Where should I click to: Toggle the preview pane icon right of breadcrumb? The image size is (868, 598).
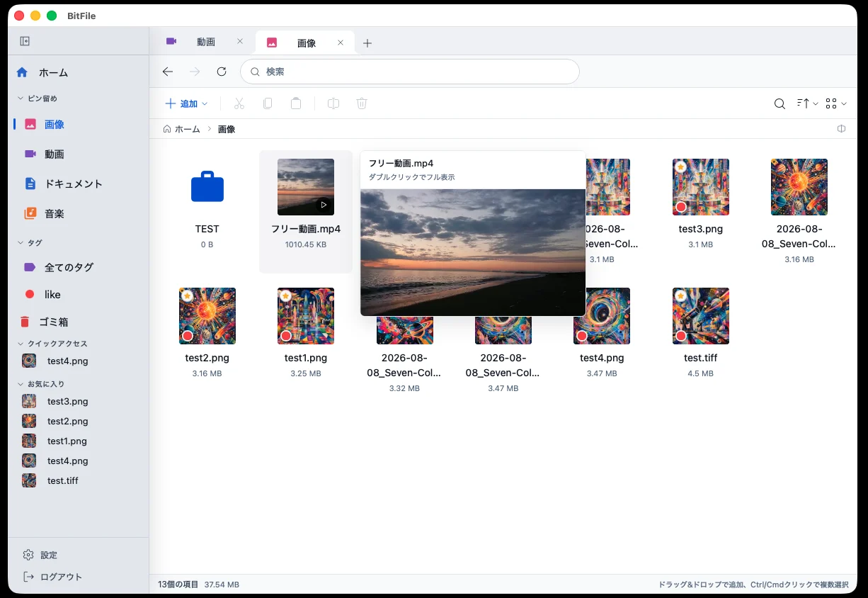coord(842,129)
